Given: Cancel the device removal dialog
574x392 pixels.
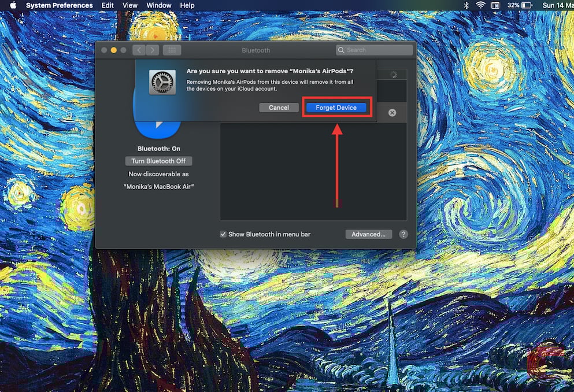Looking at the screenshot, I should pyautogui.click(x=279, y=108).
